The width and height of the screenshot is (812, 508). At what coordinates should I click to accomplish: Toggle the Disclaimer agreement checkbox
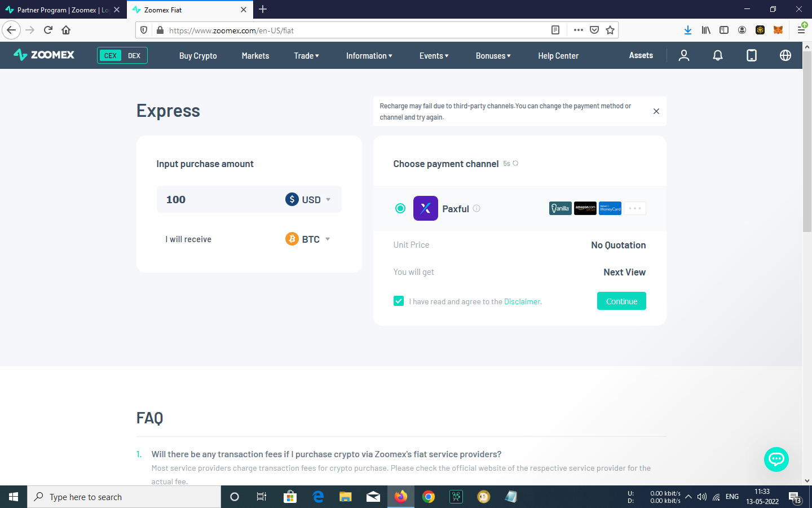pyautogui.click(x=399, y=301)
